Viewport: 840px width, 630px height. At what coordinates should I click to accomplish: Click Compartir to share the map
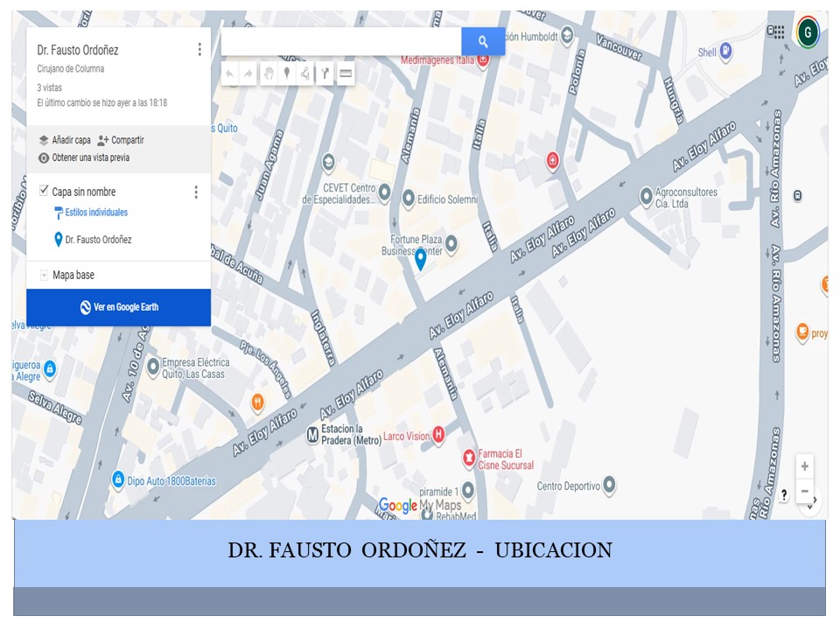[121, 140]
